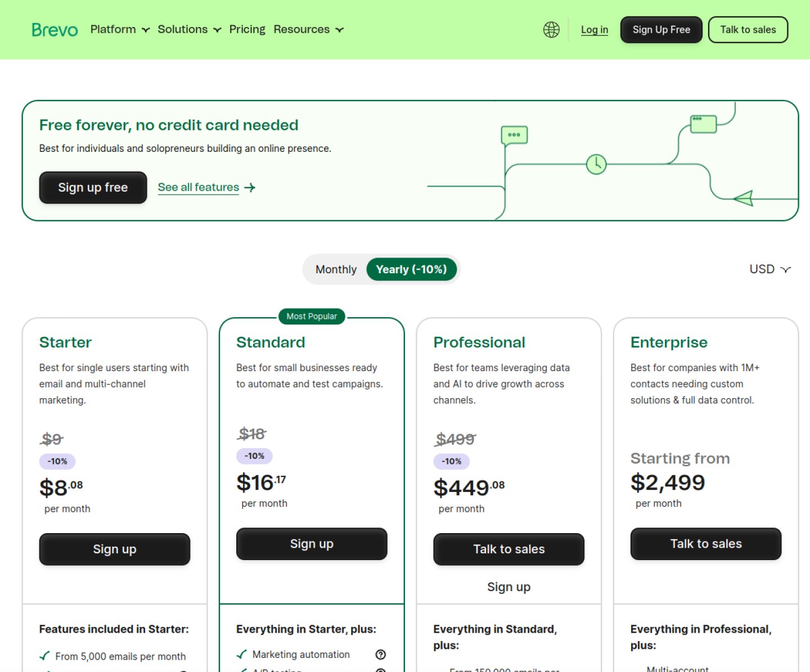810x672 pixels.
Task: Click the $2,499 Enterprise price
Action: pos(668,482)
